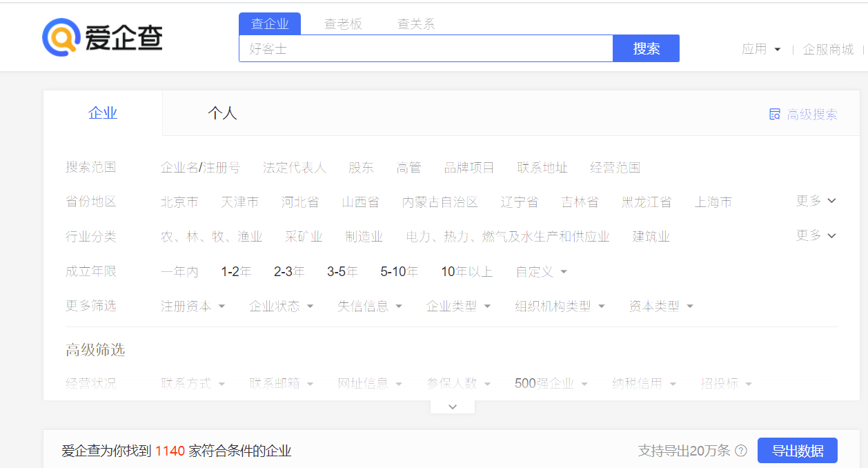Viewport: 868px width, 468px height.
Task: Open the 注册资本 filter dropdown
Action: [x=193, y=306]
